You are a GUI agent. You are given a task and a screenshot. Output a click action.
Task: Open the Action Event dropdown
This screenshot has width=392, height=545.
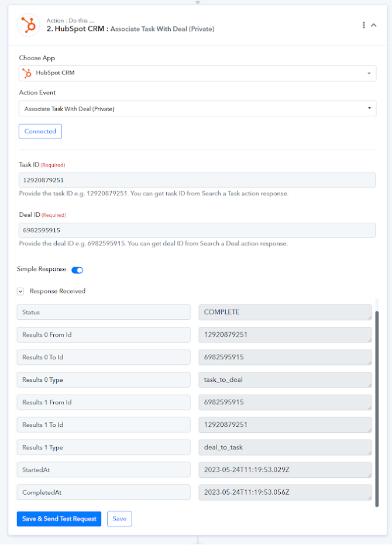197,108
